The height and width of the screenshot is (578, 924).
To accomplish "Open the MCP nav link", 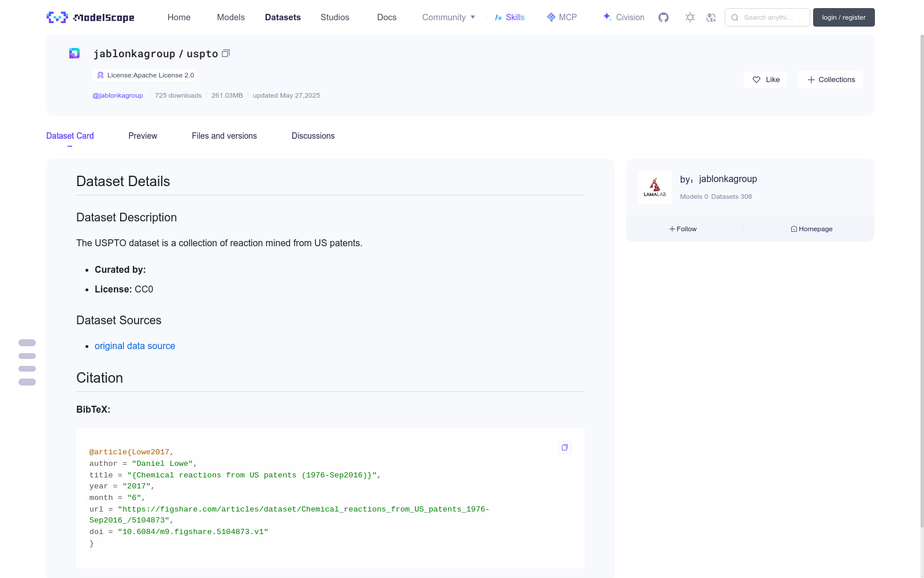I will point(562,17).
